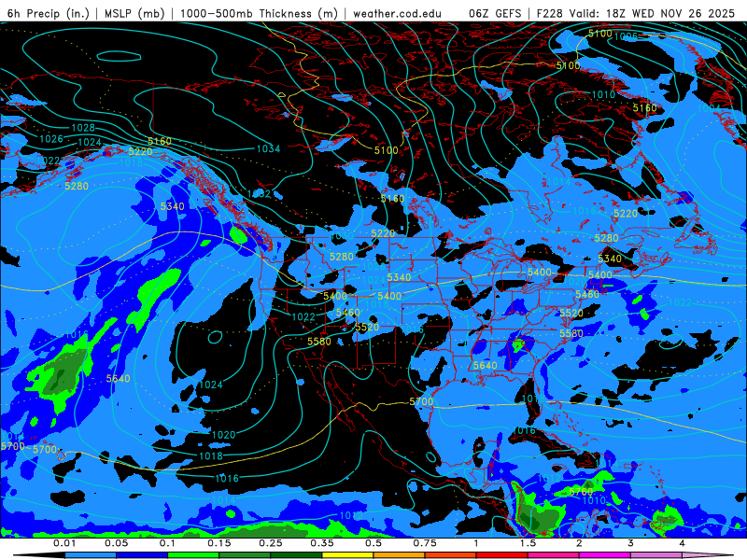Click the 1032 pressure contour label
Screen dimensions: 747x560
260,194
